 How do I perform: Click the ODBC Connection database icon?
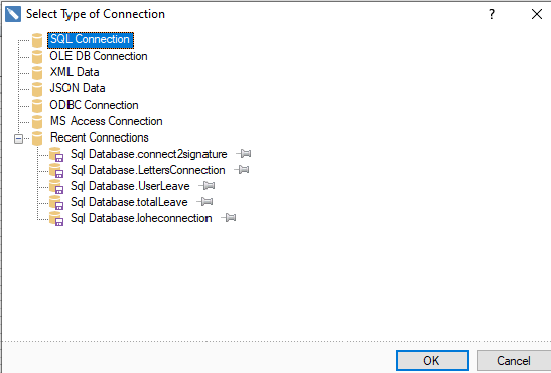point(37,105)
